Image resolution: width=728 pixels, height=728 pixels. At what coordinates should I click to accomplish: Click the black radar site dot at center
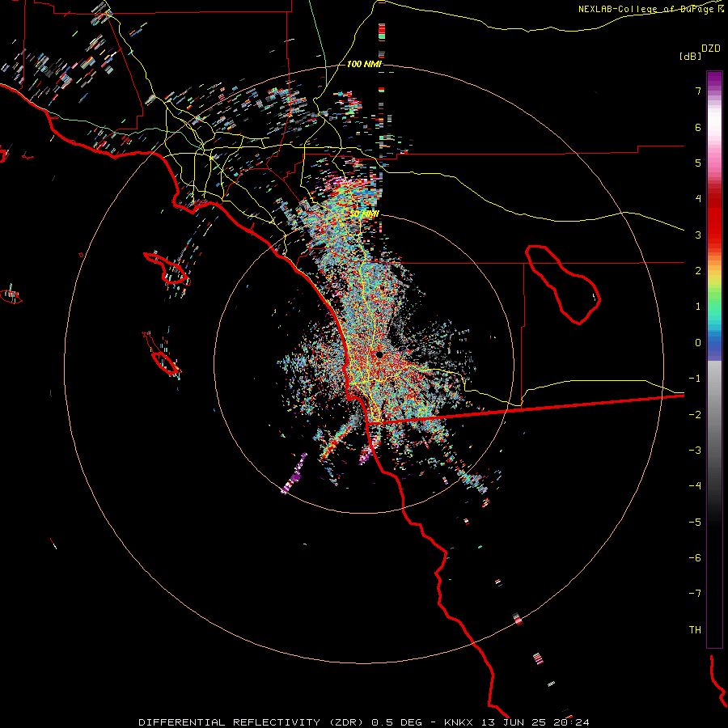(x=379, y=355)
